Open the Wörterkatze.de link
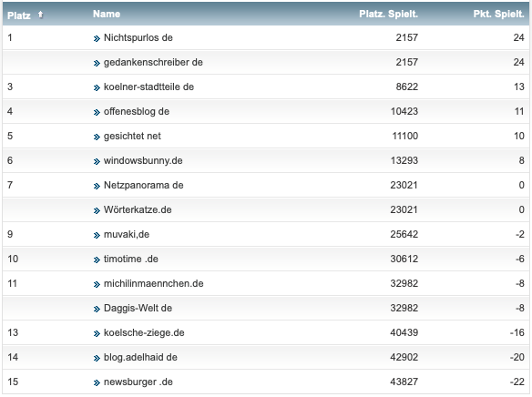 pos(138,209)
